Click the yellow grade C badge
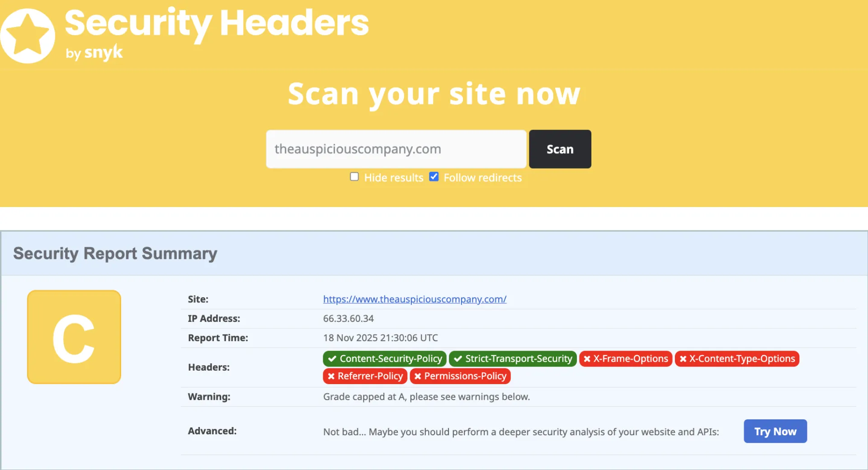The height and width of the screenshot is (470, 868). [x=74, y=337]
